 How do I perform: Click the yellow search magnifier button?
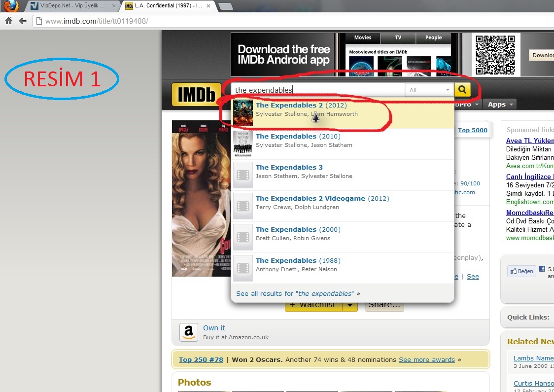[462, 90]
